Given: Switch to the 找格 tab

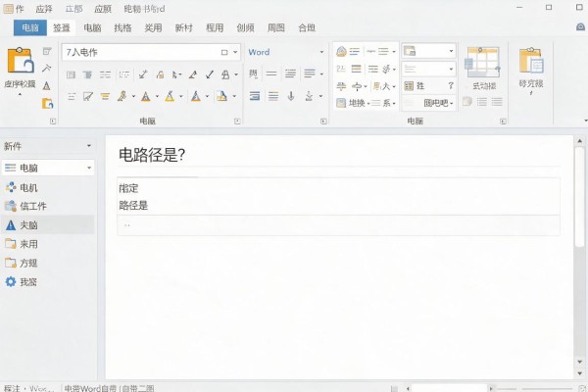Looking at the screenshot, I should pos(122,27).
